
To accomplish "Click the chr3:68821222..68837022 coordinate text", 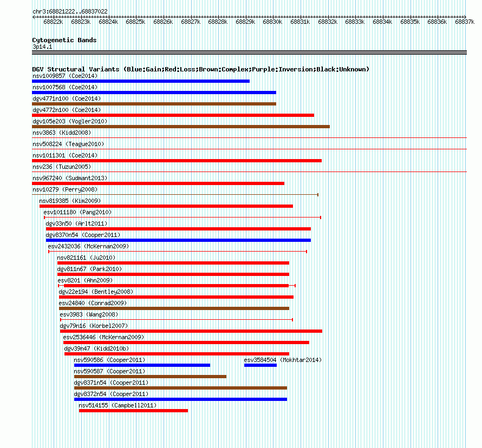I will 70,12.
